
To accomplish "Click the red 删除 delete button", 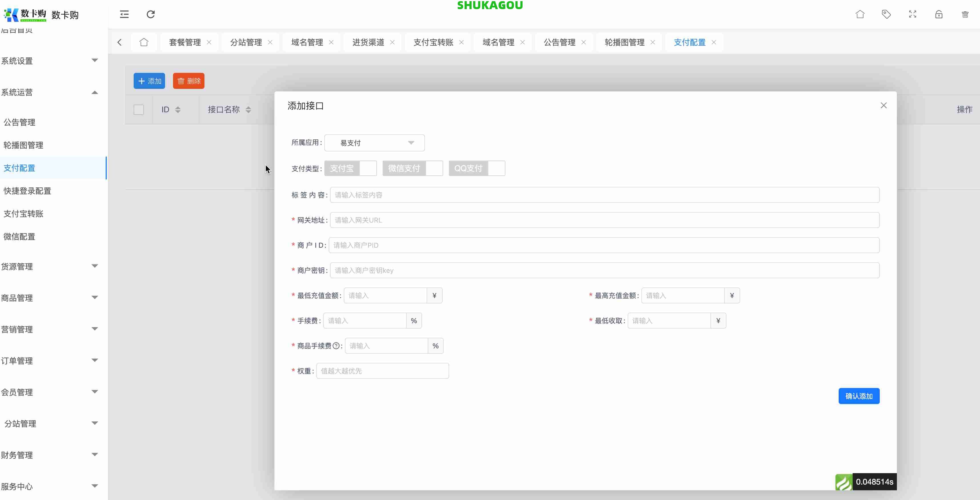I will point(188,81).
